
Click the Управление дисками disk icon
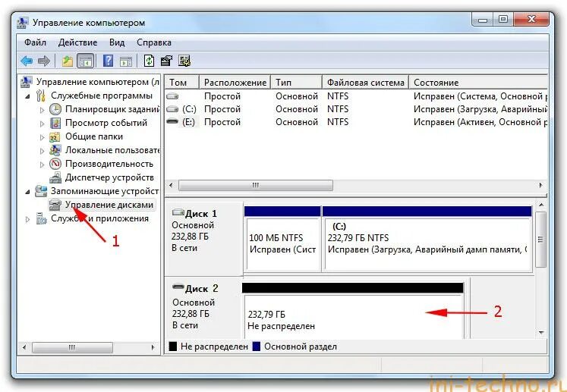[x=55, y=205]
